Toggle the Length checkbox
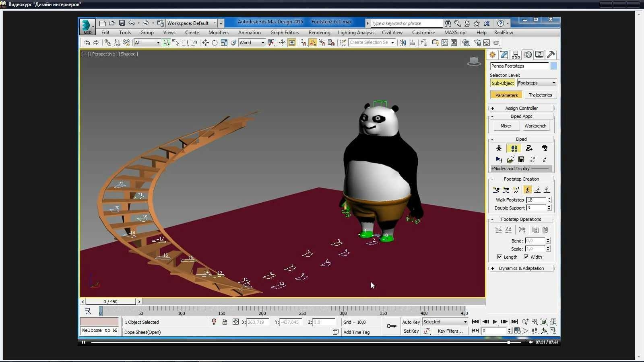The width and height of the screenshot is (644, 362). click(x=500, y=257)
